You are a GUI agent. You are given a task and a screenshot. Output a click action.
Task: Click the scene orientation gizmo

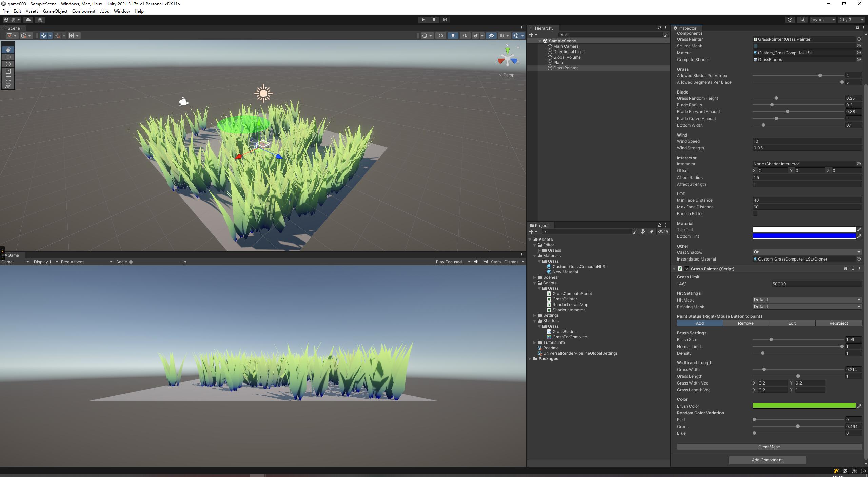(507, 59)
